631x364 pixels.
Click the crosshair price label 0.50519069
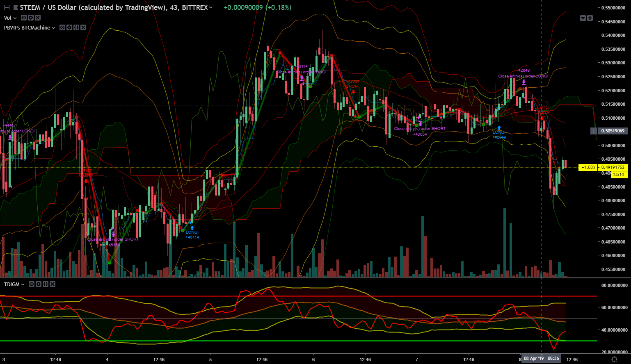tap(613, 131)
